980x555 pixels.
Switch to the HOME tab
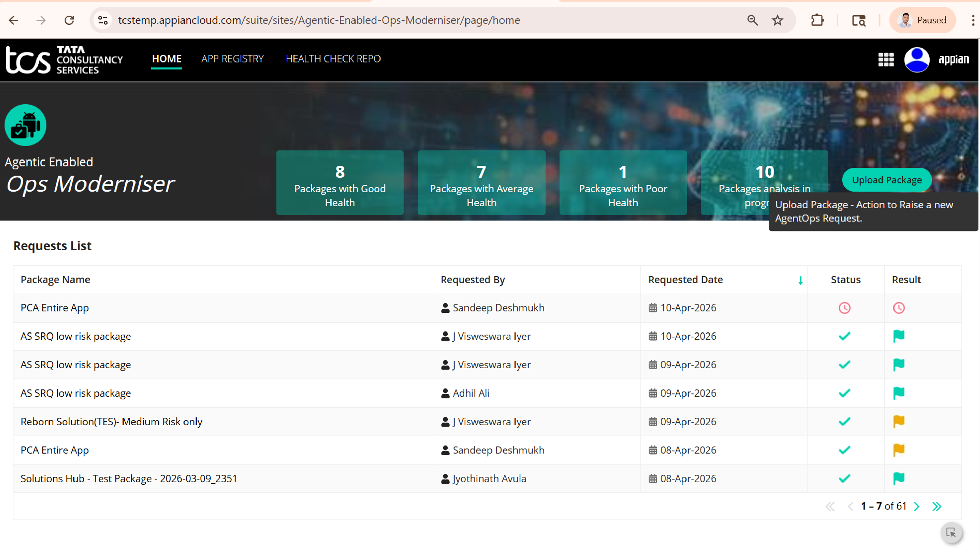pos(167,59)
